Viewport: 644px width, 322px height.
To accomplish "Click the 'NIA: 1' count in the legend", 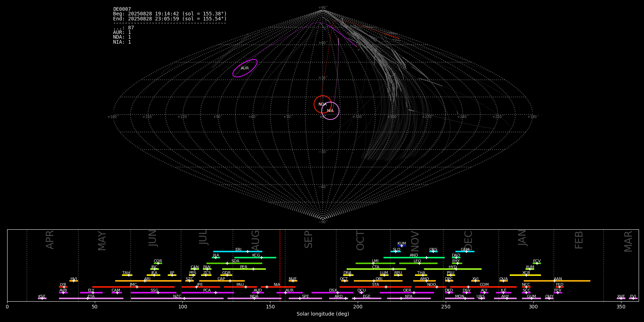I will click(x=122, y=42).
